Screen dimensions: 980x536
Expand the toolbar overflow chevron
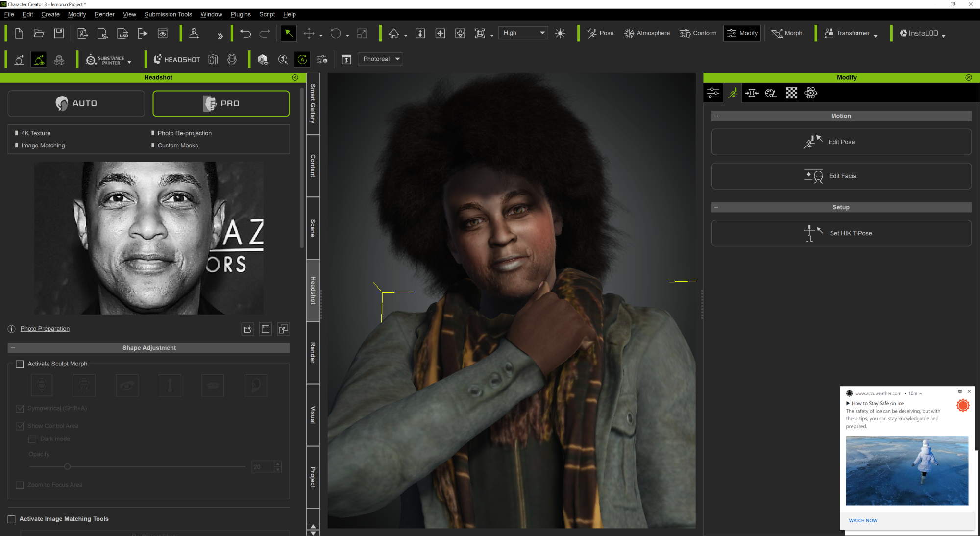(220, 35)
